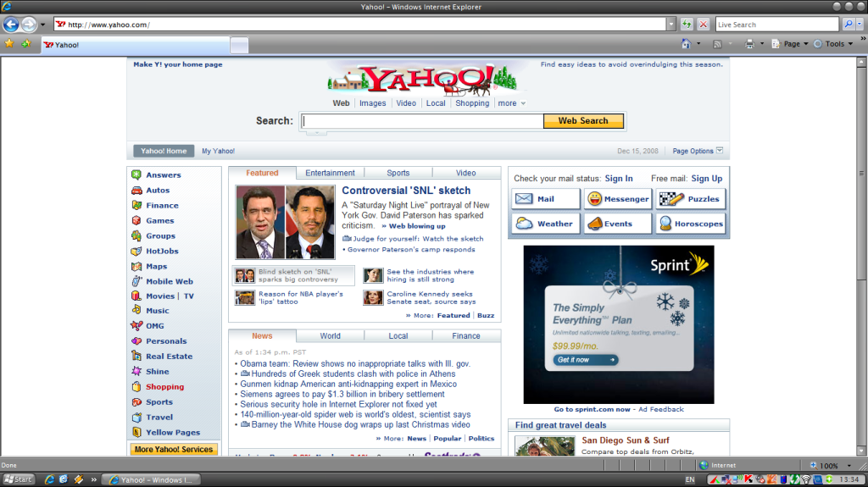868x487 pixels.
Task: Click the page vertical scrollbar
Action: coord(861,257)
